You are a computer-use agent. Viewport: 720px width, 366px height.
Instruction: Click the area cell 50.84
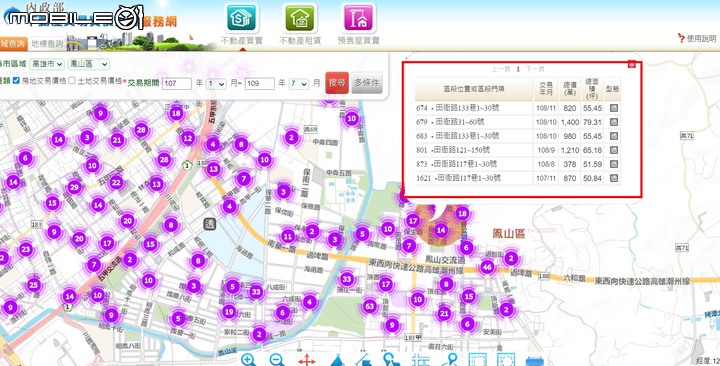coord(592,178)
